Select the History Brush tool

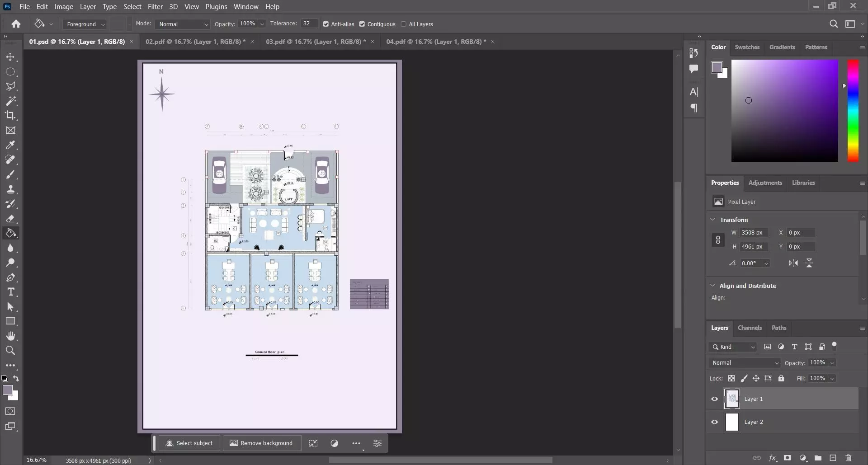pyautogui.click(x=10, y=204)
